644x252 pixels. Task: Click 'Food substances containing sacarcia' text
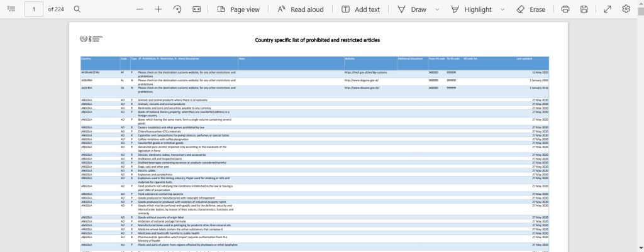160,194
